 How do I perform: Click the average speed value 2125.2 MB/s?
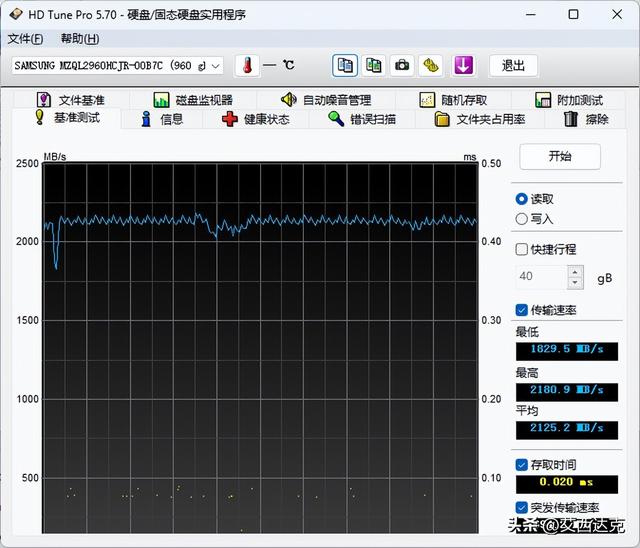(x=567, y=430)
